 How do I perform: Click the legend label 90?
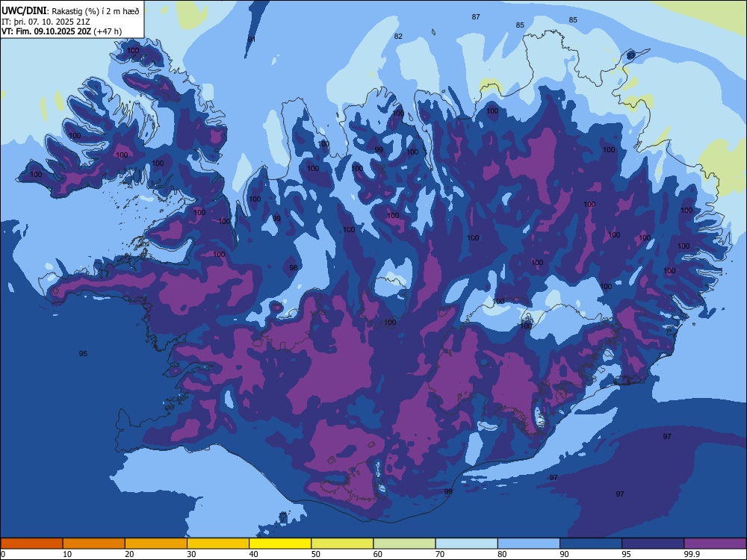564,554
